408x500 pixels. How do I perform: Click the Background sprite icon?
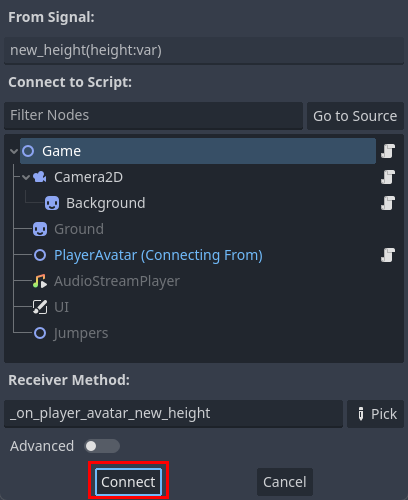52,203
